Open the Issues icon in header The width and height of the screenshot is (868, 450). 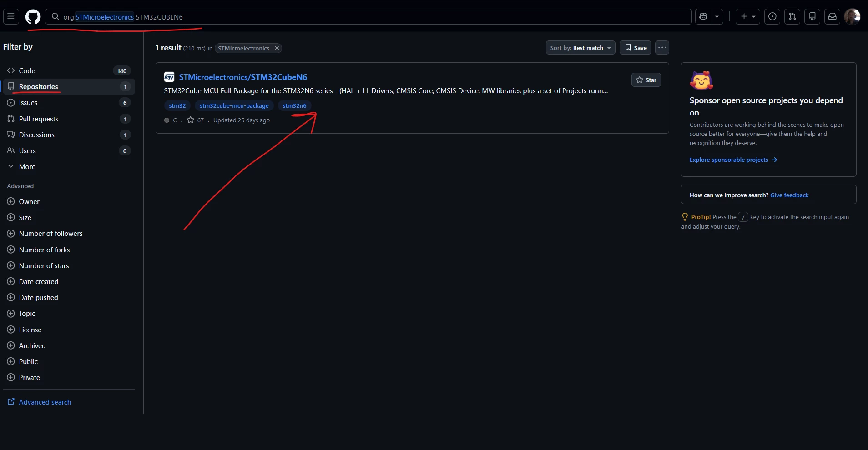click(x=772, y=17)
